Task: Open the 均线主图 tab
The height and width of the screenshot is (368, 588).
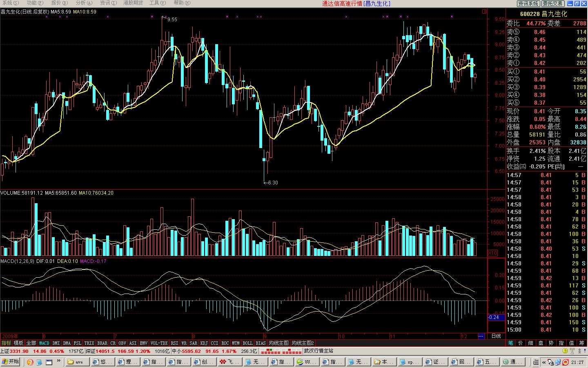Action: click(x=278, y=343)
